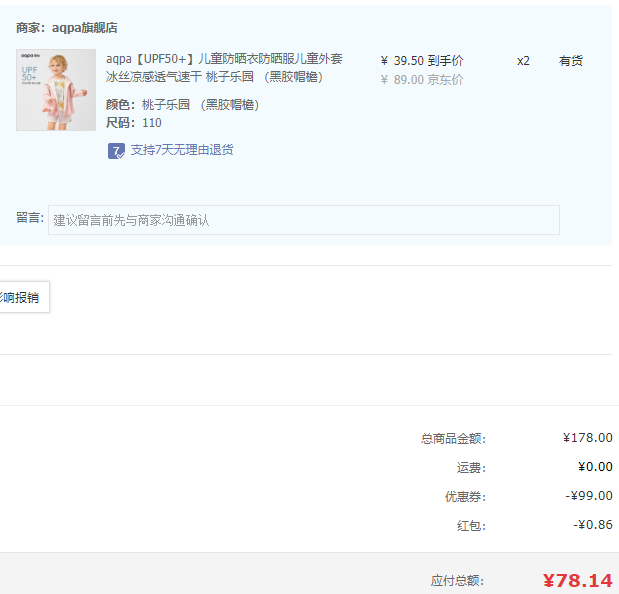Select the 有货 stock status
Screen dimensions: 619x594
click(x=570, y=61)
